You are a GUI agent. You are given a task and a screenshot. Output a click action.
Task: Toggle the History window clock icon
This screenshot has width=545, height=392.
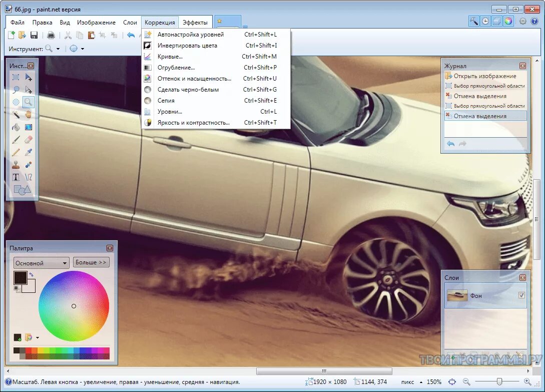pos(485,21)
